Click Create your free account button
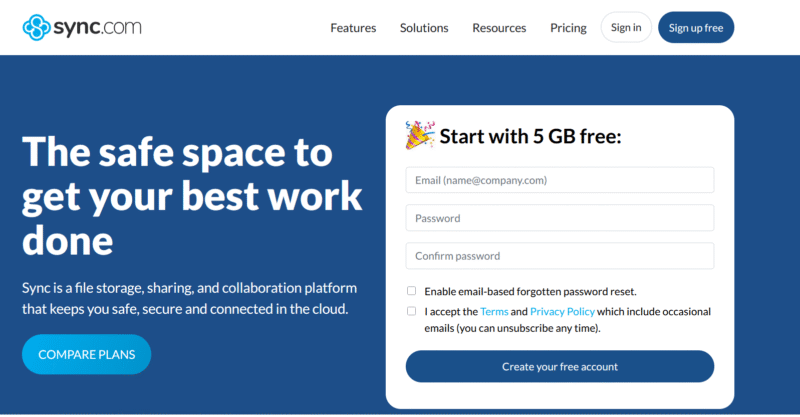 [x=560, y=366]
